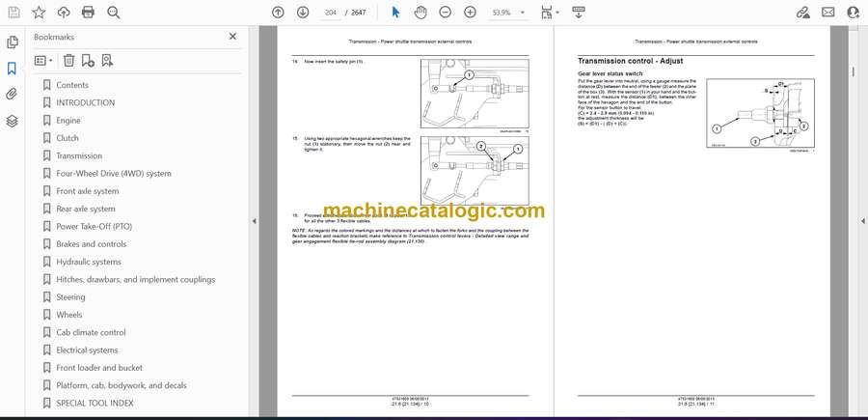
Task: Go to previous page arrow
Action: 278,13
